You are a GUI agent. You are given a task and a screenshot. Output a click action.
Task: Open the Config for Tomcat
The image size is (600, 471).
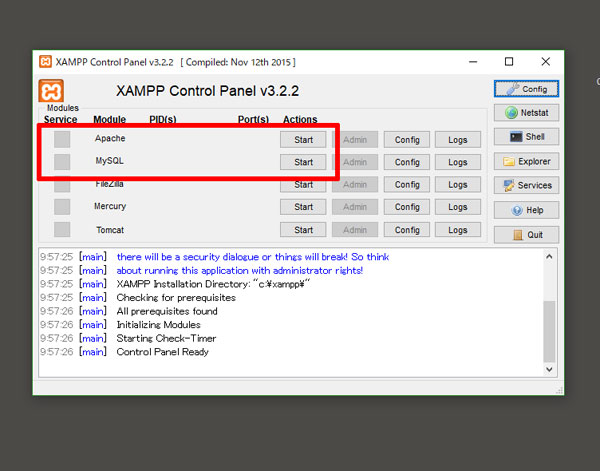pyautogui.click(x=407, y=230)
